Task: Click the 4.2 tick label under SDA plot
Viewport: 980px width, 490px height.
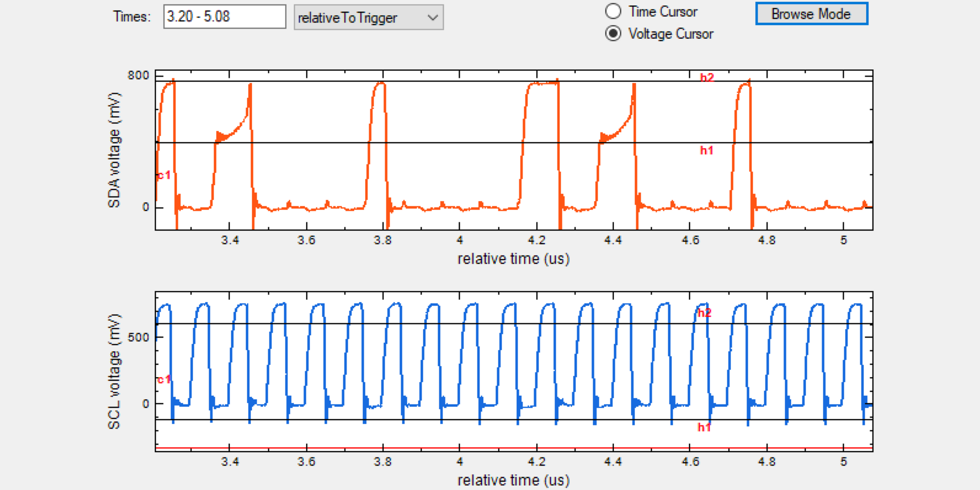Action: point(536,240)
